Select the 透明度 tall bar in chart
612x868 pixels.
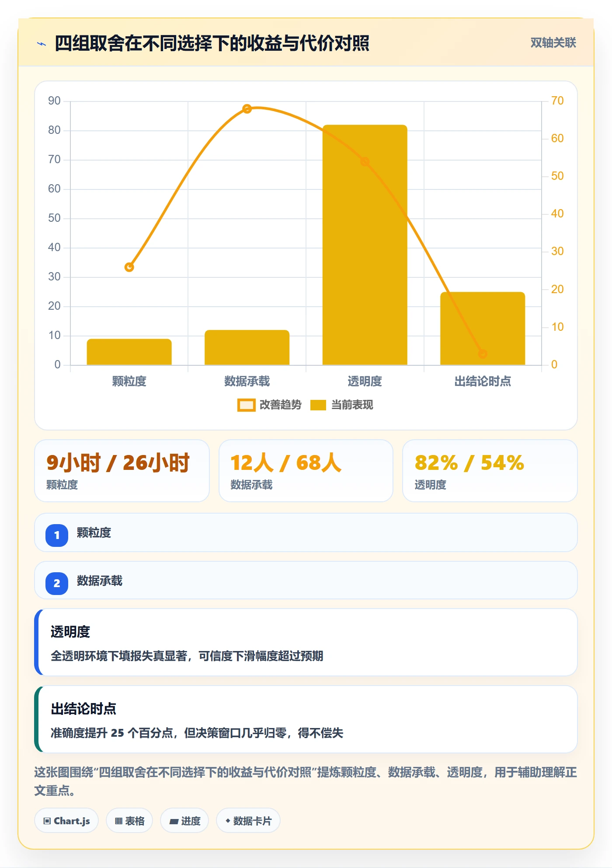pyautogui.click(x=365, y=245)
